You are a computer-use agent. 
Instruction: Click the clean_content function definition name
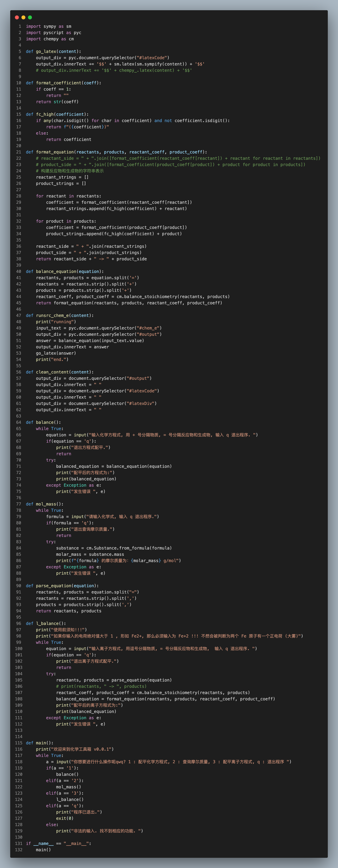coord(52,372)
